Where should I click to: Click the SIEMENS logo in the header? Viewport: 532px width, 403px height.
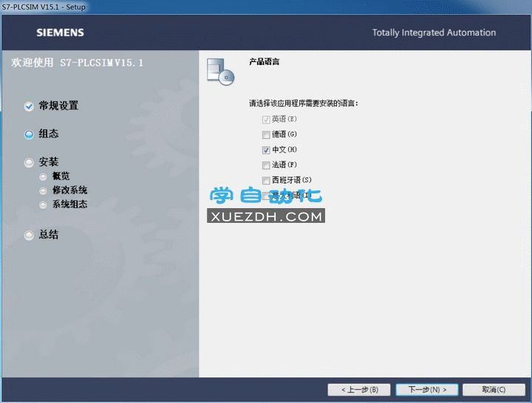pyautogui.click(x=60, y=32)
